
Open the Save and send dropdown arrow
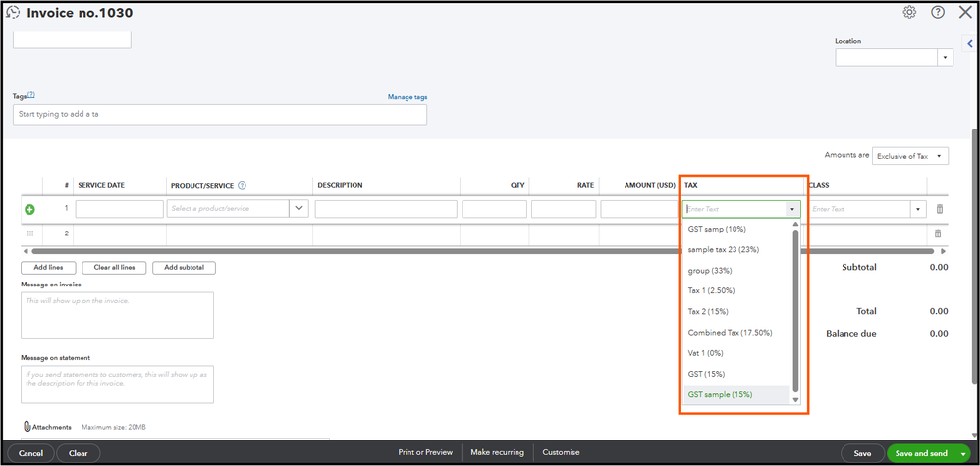963,454
